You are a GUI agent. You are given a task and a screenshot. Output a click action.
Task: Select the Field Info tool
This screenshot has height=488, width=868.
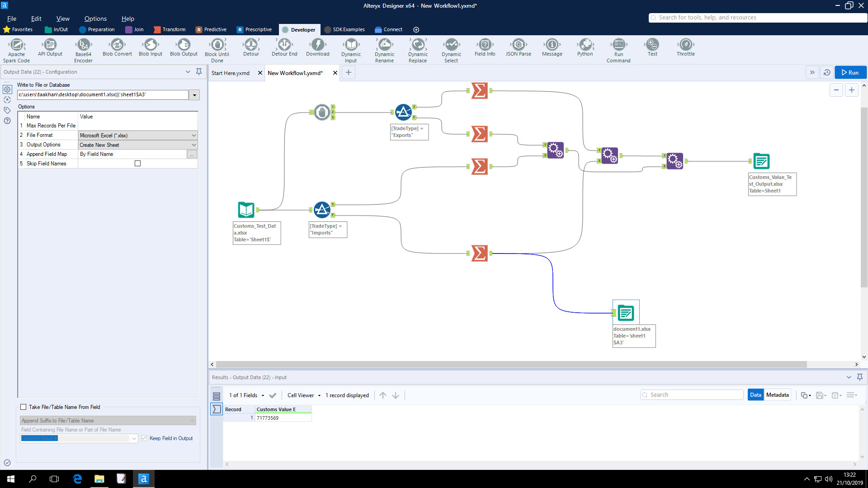point(485,47)
